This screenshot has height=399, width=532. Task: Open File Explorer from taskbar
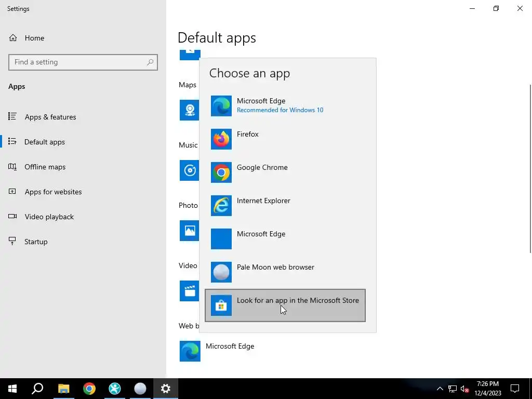click(63, 389)
